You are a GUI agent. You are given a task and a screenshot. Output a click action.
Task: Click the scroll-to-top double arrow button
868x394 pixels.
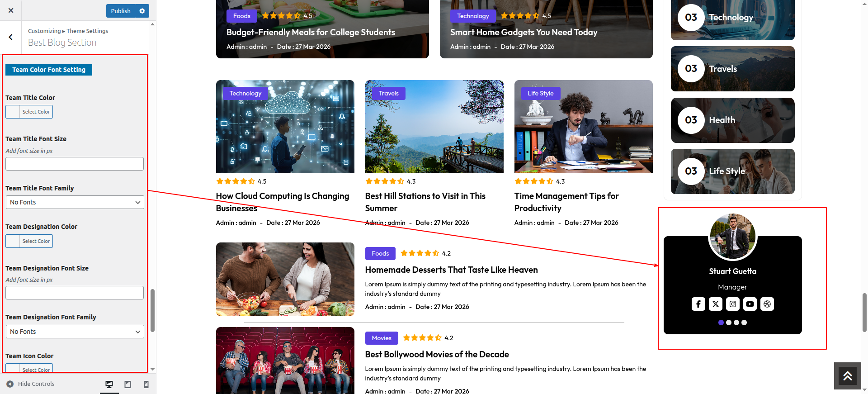pos(847,376)
